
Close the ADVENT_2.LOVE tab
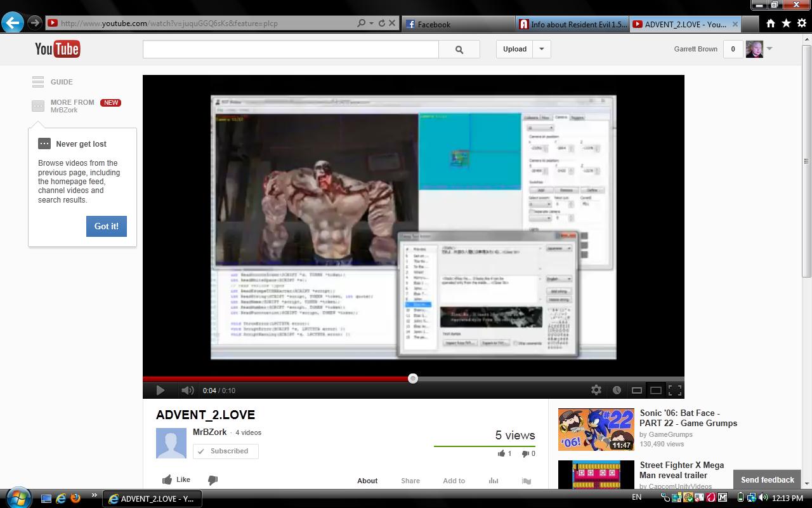click(x=735, y=24)
